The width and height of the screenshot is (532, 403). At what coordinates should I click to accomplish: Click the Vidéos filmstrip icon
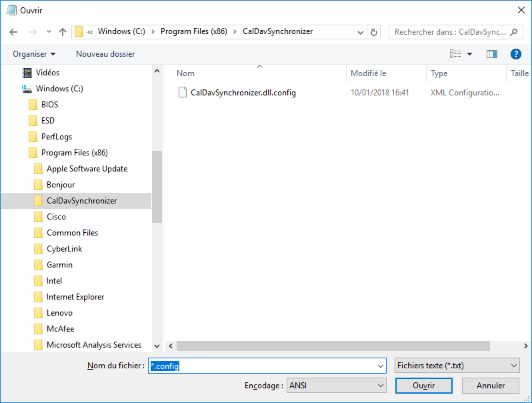pos(27,73)
